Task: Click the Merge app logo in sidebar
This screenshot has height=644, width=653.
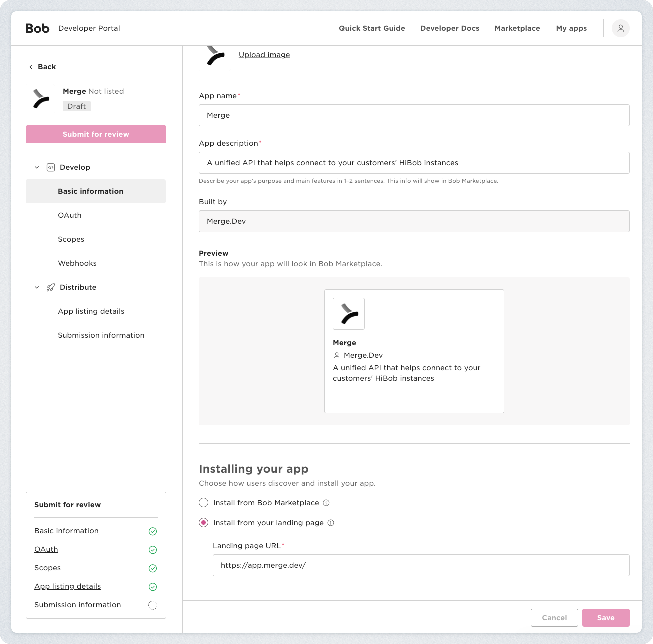Action: click(x=41, y=99)
